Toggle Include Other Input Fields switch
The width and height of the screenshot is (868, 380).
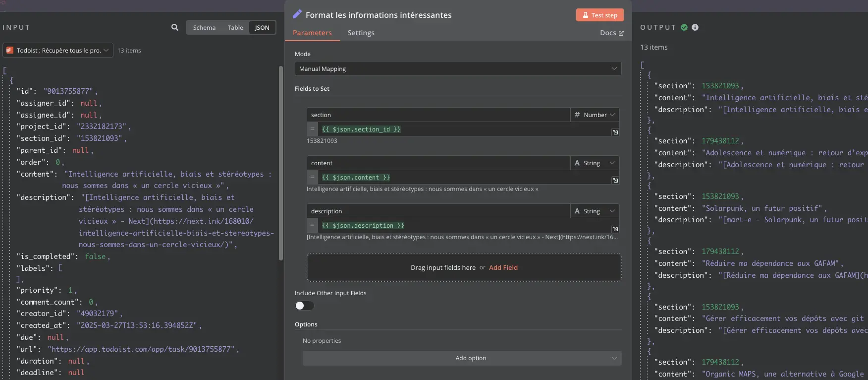[x=305, y=306]
